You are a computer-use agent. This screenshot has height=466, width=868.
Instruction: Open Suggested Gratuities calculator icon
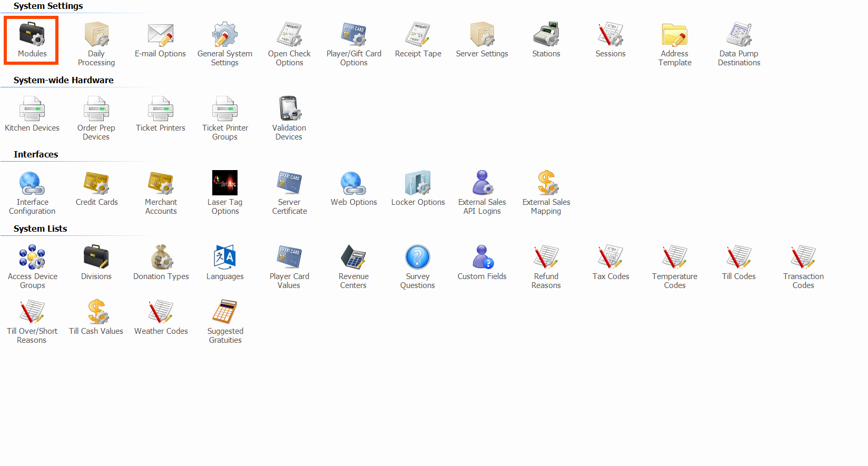click(225, 312)
